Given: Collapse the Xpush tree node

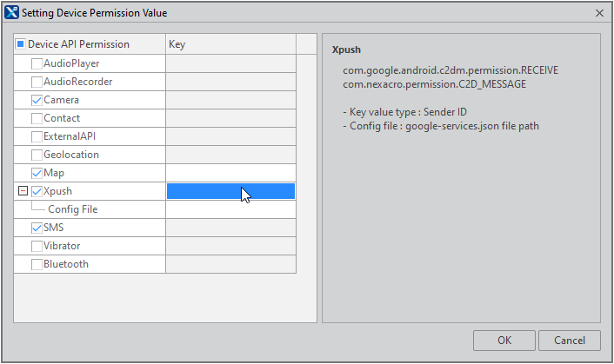Looking at the screenshot, I should coord(22,191).
